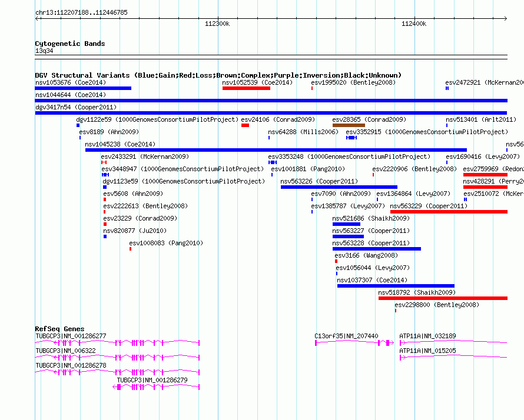Screen dimensions: 524x420
Task: Click nsv1037307 (Coe2014) label
Action: click(372, 280)
